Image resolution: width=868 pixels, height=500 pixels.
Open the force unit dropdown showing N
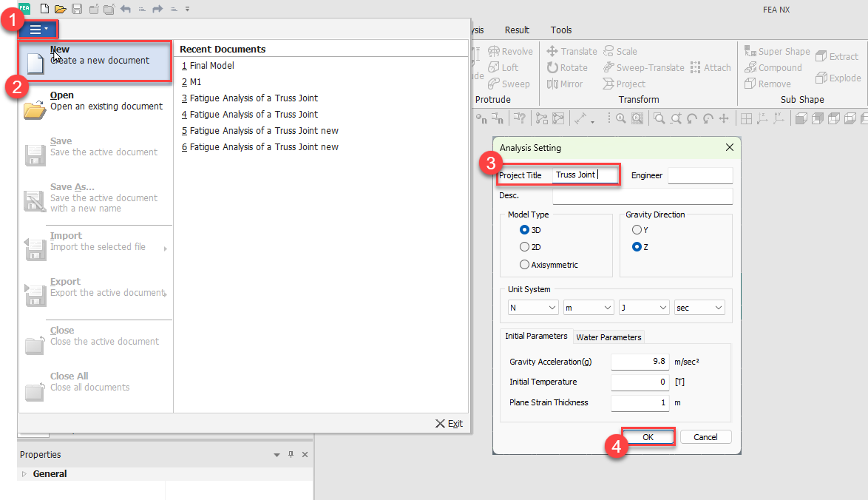pos(532,308)
